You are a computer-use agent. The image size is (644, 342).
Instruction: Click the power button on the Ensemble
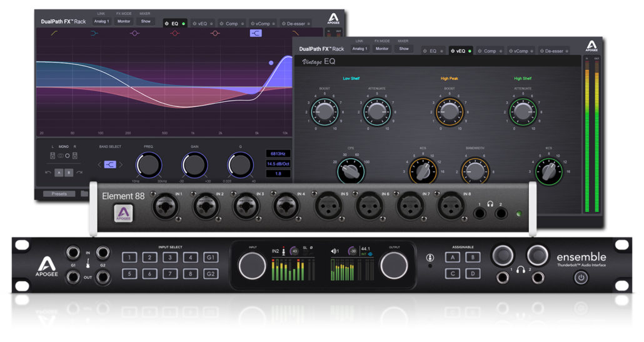(x=581, y=278)
